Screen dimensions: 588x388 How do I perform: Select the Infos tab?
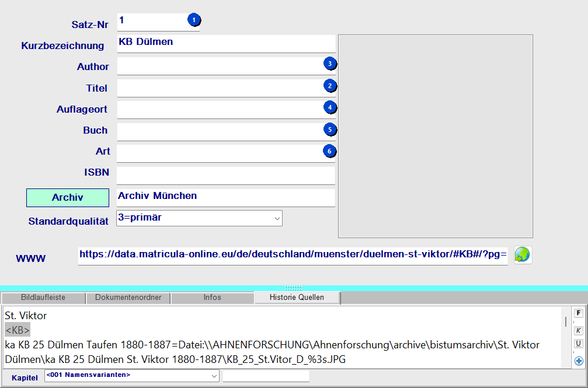[x=212, y=298]
